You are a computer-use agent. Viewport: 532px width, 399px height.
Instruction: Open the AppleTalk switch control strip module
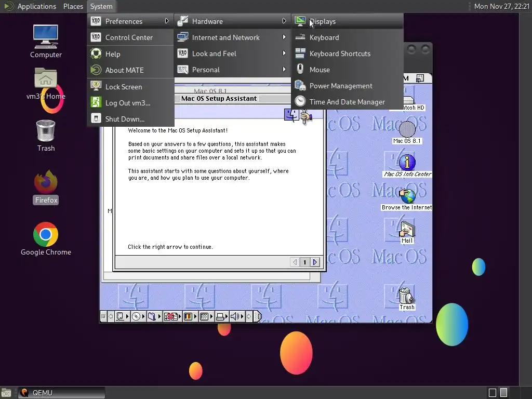122,316
